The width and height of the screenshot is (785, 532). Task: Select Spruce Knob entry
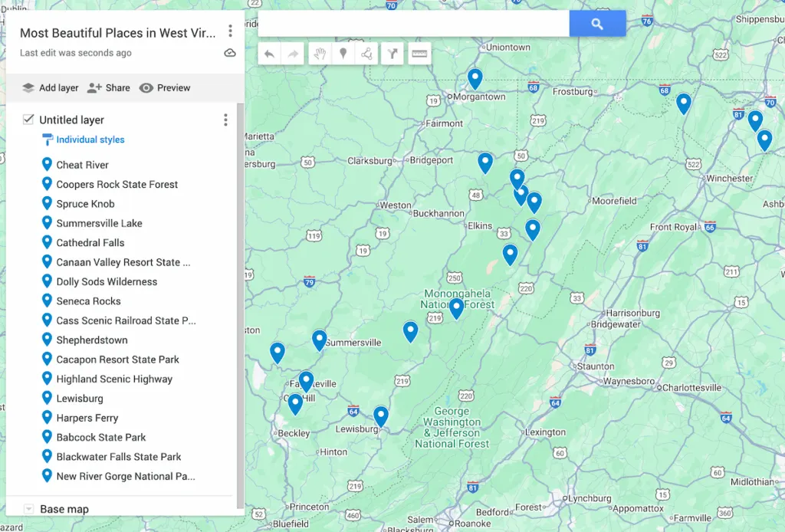pyautogui.click(x=85, y=204)
